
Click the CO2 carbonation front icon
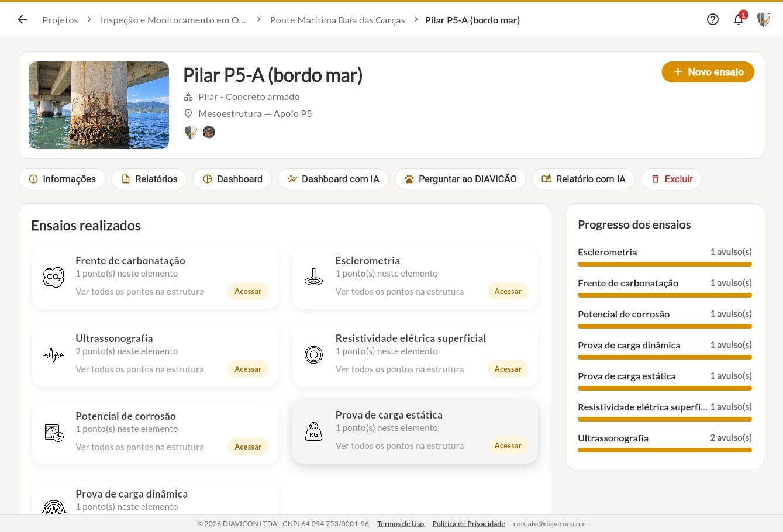coord(54,277)
